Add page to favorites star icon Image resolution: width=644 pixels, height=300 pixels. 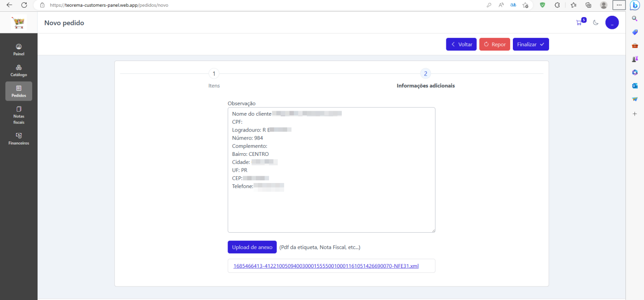(525, 5)
